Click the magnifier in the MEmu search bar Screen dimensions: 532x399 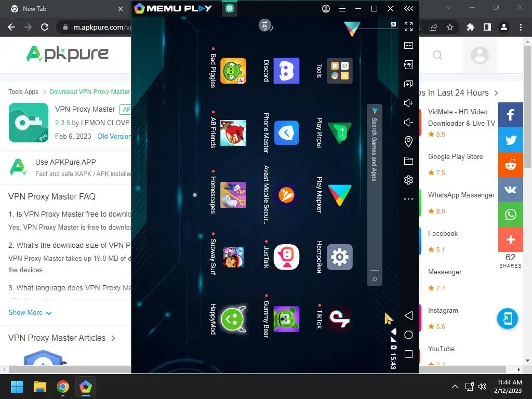(375, 279)
